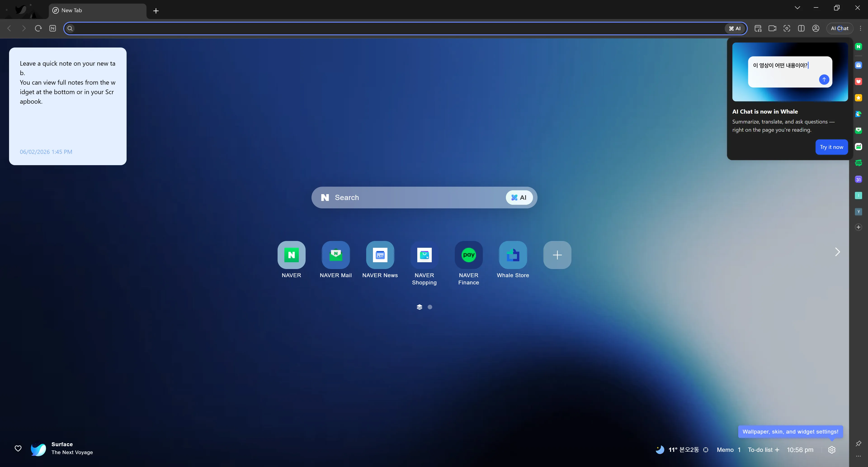Viewport: 868px width, 467px height.
Task: Click the NAVER home button in toolbar
Action: coord(53,28)
